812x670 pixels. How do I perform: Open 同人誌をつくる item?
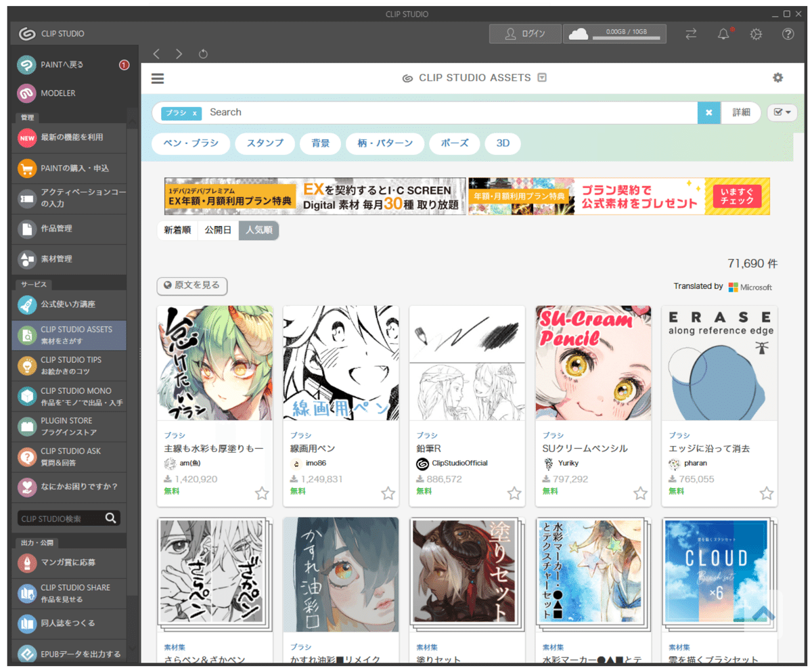click(70, 623)
